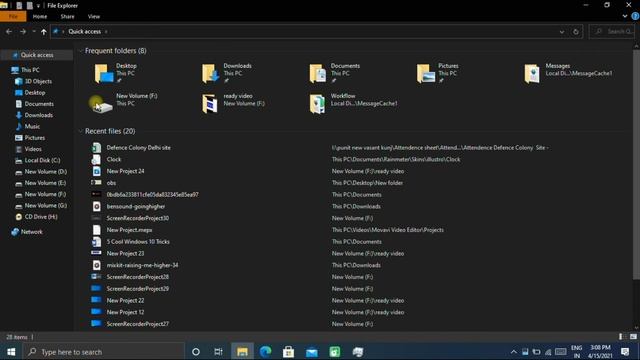Image resolution: width=640 pixels, height=360 pixels.
Task: Click the taskbar Type here to search box
Action: (104, 351)
